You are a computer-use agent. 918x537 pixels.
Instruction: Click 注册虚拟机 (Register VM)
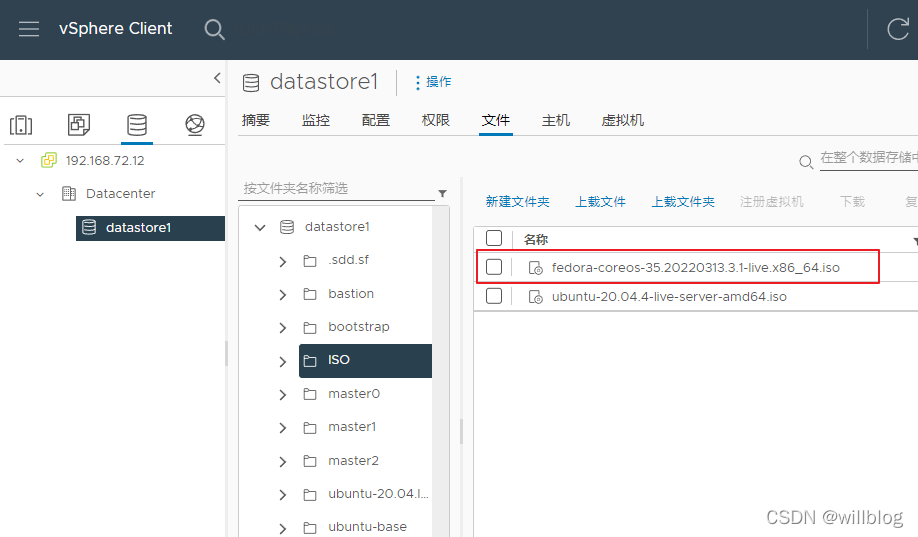pos(772,202)
